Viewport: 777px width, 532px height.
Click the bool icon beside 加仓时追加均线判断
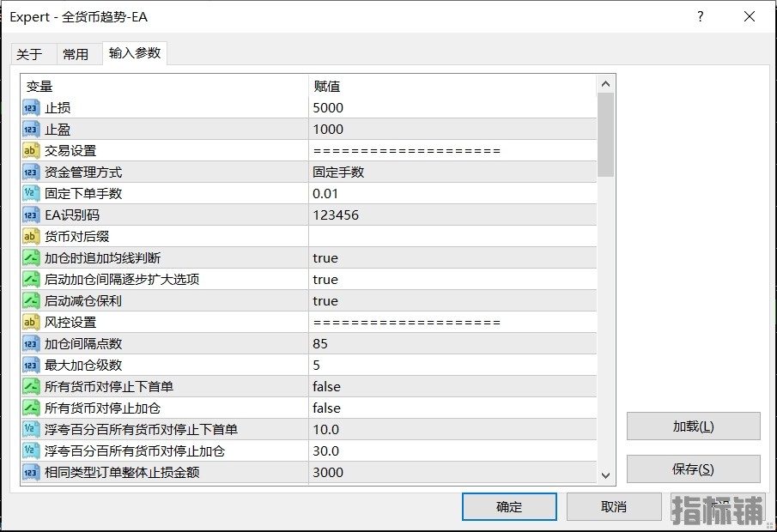(30, 258)
